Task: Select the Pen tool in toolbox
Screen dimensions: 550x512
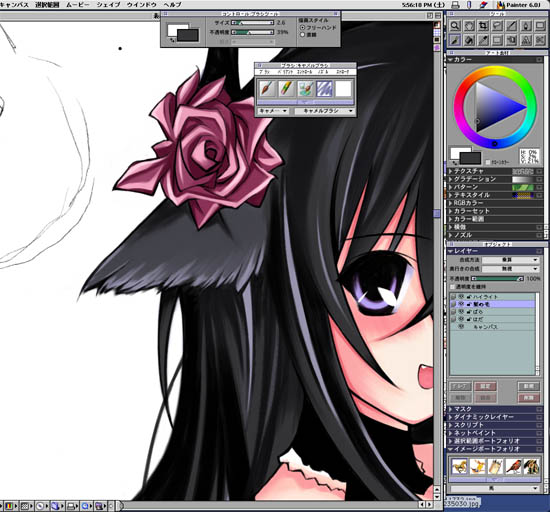Action: click(525, 26)
